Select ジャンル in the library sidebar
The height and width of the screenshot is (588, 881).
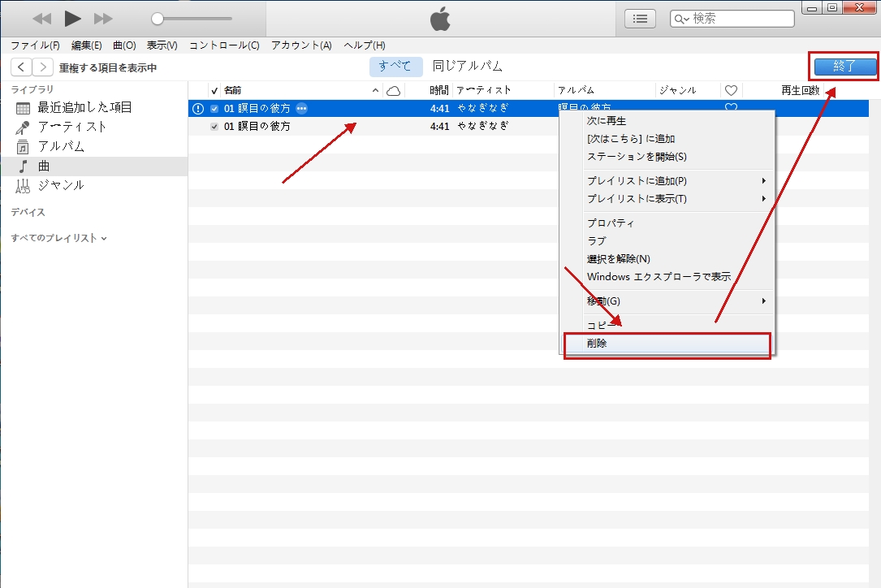tap(61, 185)
